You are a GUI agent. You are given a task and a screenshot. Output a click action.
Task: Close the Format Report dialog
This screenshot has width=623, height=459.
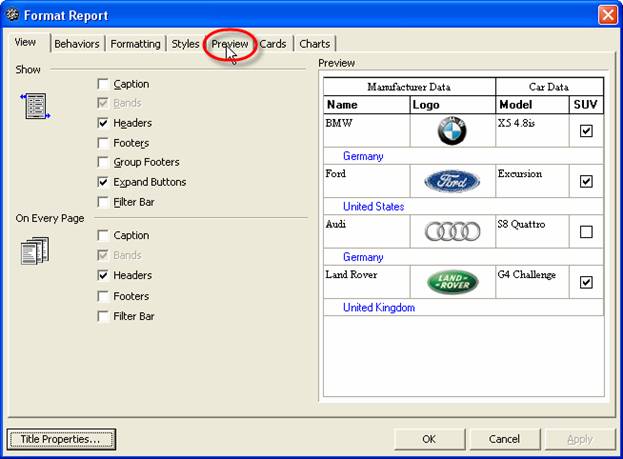point(607,15)
